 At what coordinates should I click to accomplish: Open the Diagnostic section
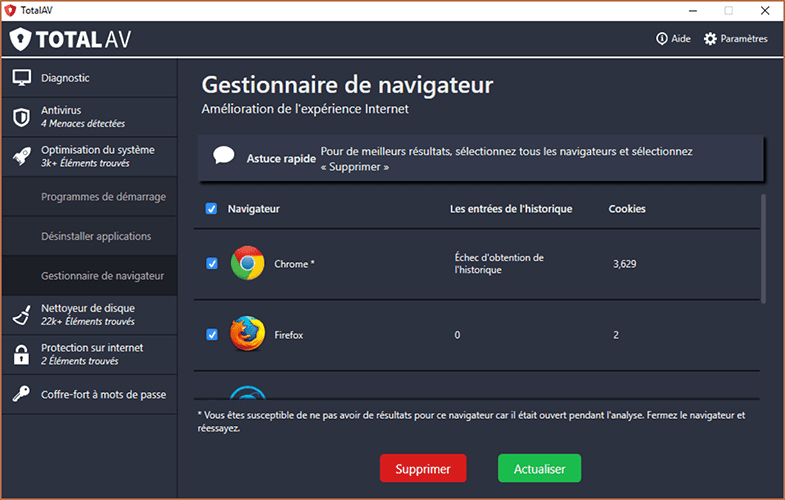tap(90, 78)
